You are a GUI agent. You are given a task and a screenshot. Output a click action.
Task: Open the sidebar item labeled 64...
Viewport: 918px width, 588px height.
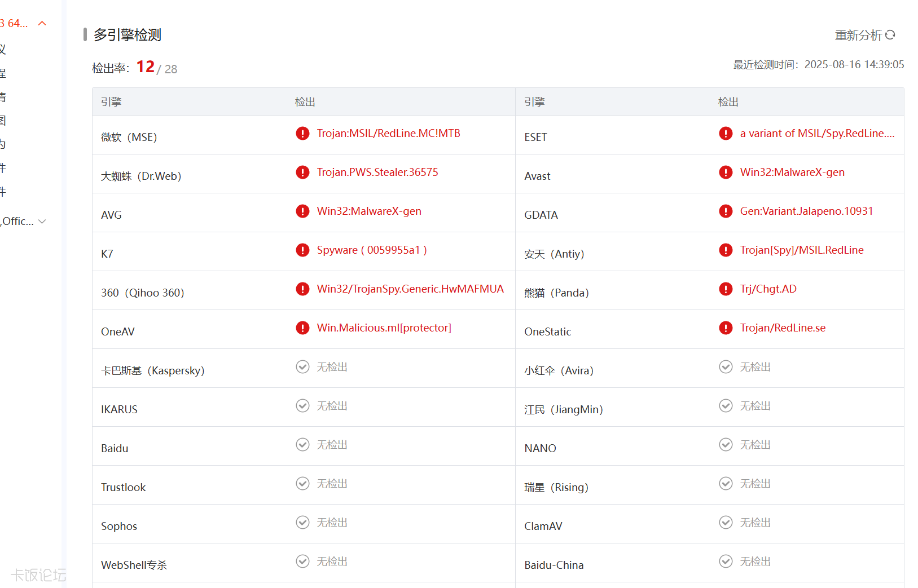(15, 23)
